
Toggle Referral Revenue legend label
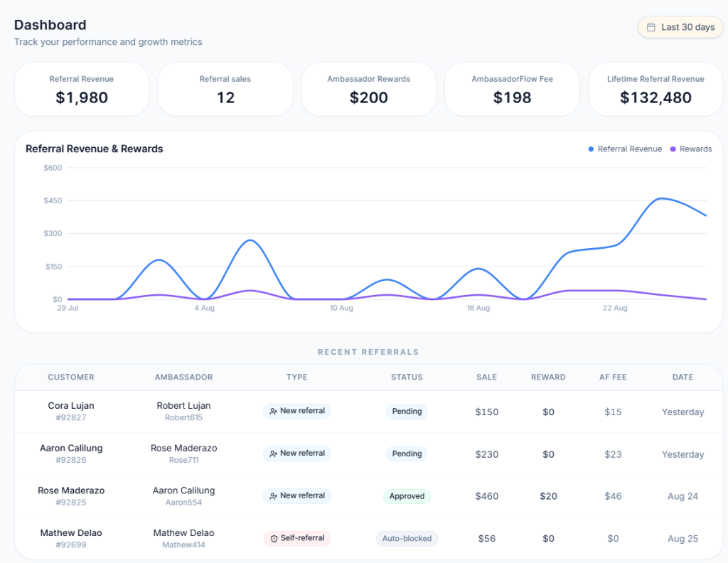(x=630, y=149)
